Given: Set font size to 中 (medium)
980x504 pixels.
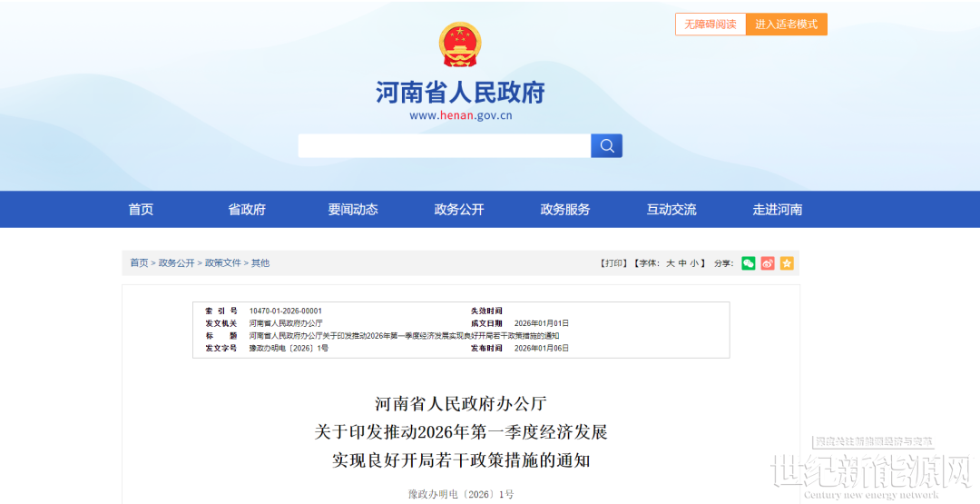Looking at the screenshot, I should (x=682, y=263).
